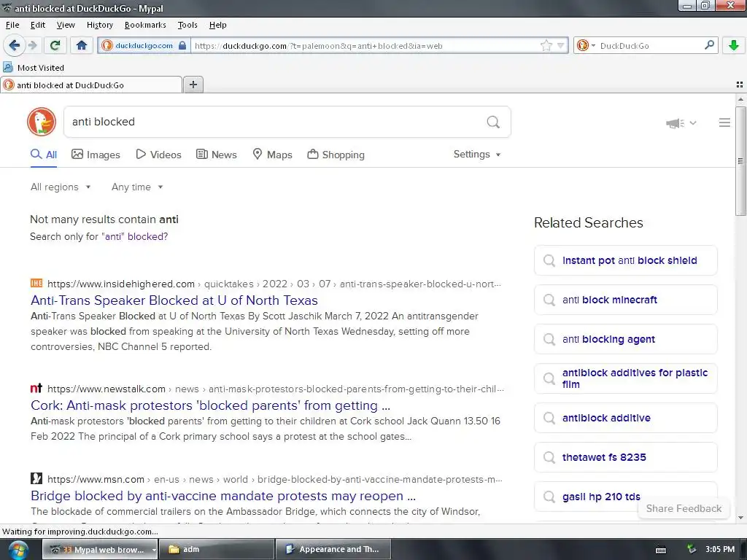Image resolution: width=747 pixels, height=560 pixels.
Task: Submit search with the magnifier icon
Action: point(493,122)
